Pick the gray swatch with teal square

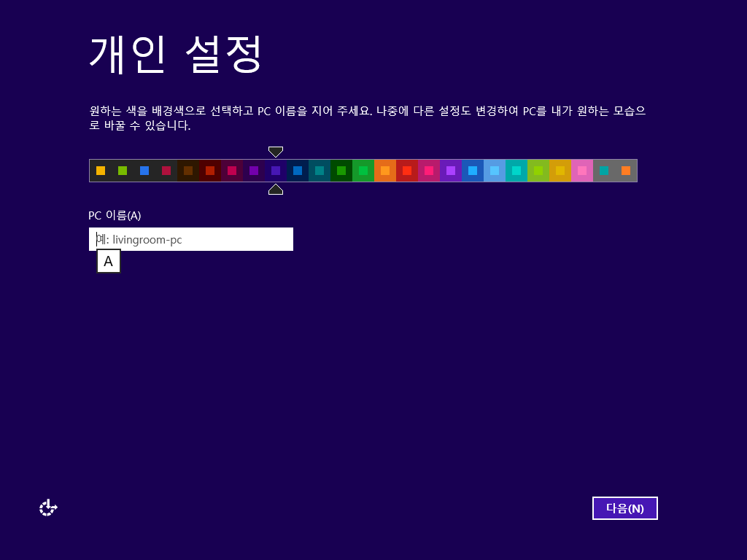(x=605, y=171)
